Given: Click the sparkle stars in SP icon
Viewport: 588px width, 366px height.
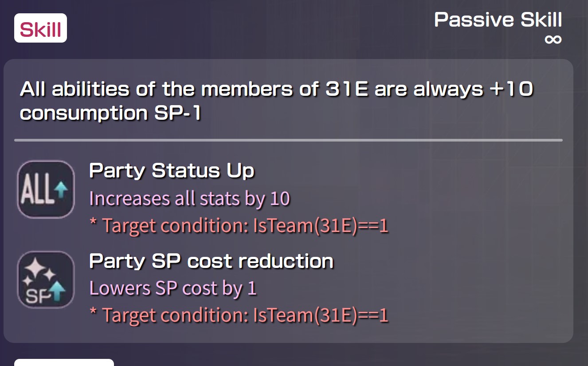Looking at the screenshot, I should 39,272.
